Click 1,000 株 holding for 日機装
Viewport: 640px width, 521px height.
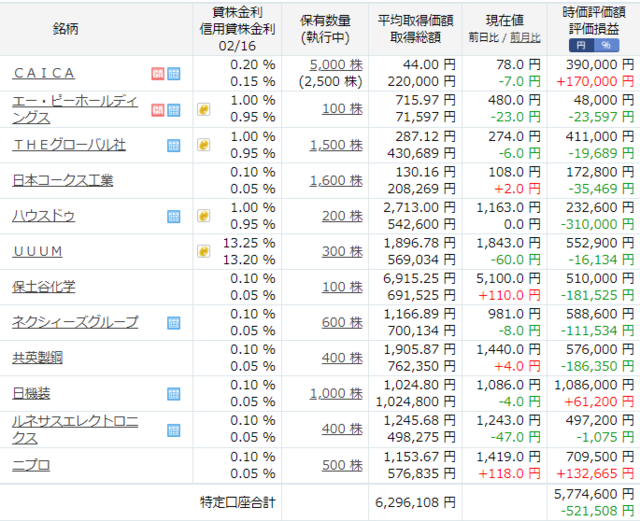tap(336, 393)
